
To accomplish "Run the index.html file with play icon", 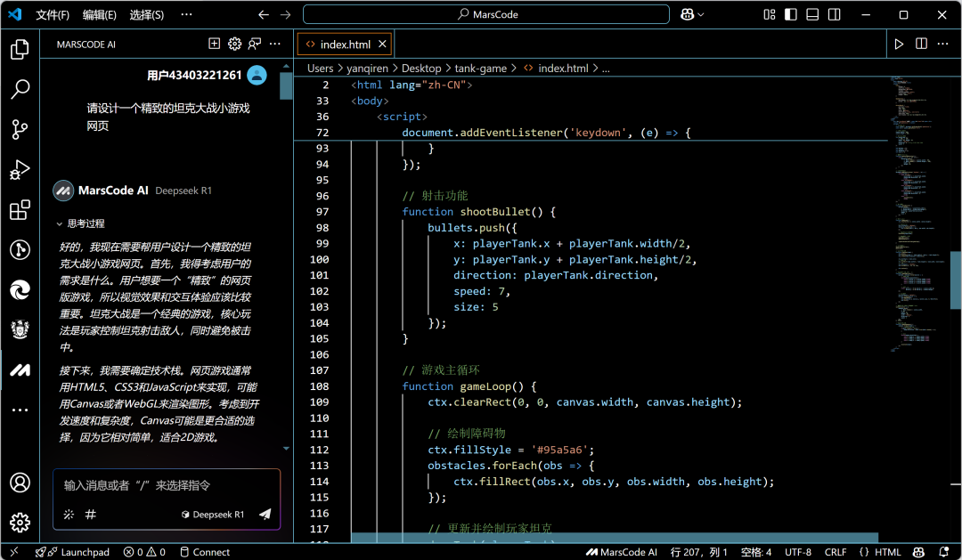I will click(x=899, y=44).
